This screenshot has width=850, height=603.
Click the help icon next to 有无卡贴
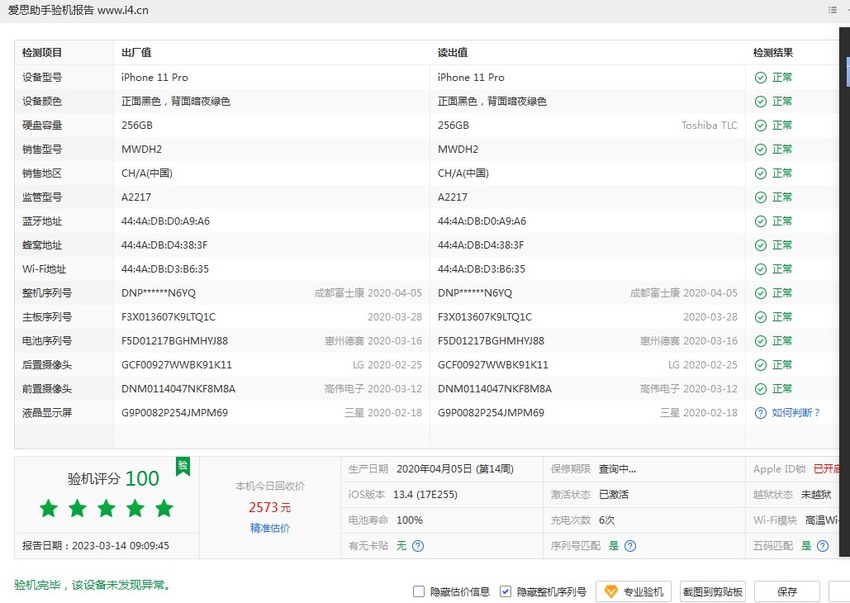pyautogui.click(x=418, y=546)
